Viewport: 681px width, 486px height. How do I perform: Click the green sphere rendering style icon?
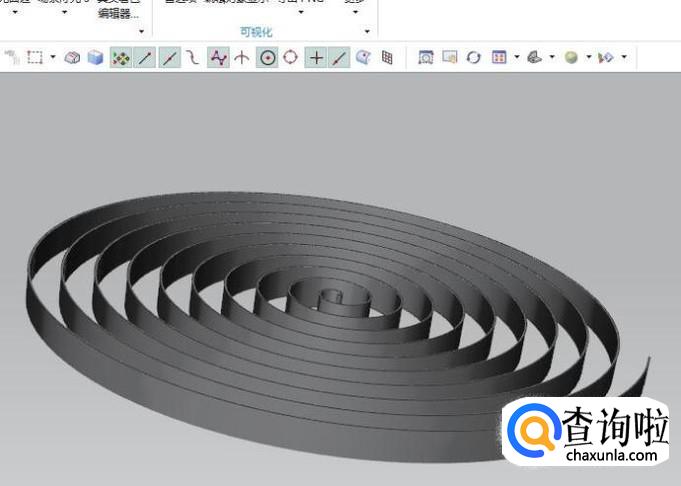(571, 58)
